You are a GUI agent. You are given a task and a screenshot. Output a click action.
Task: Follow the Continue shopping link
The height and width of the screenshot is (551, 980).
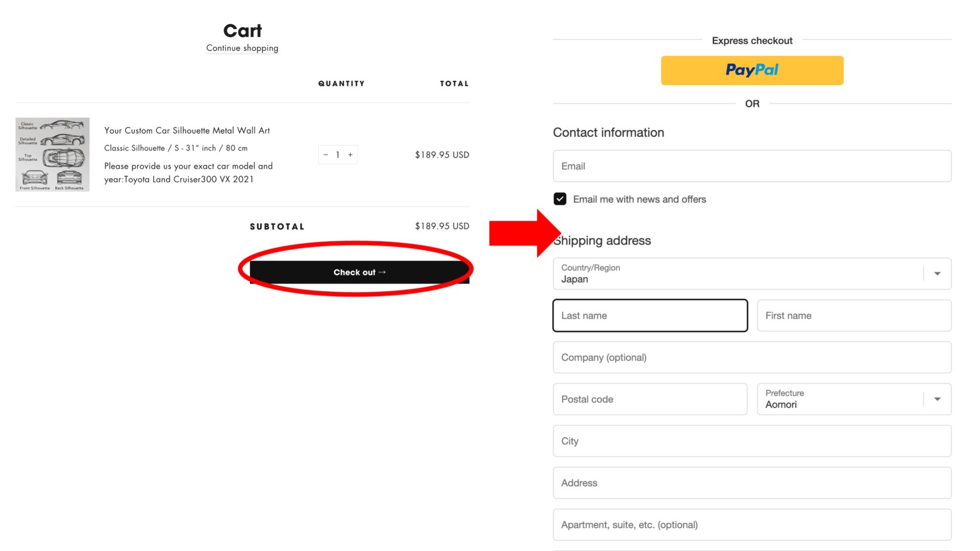(242, 48)
